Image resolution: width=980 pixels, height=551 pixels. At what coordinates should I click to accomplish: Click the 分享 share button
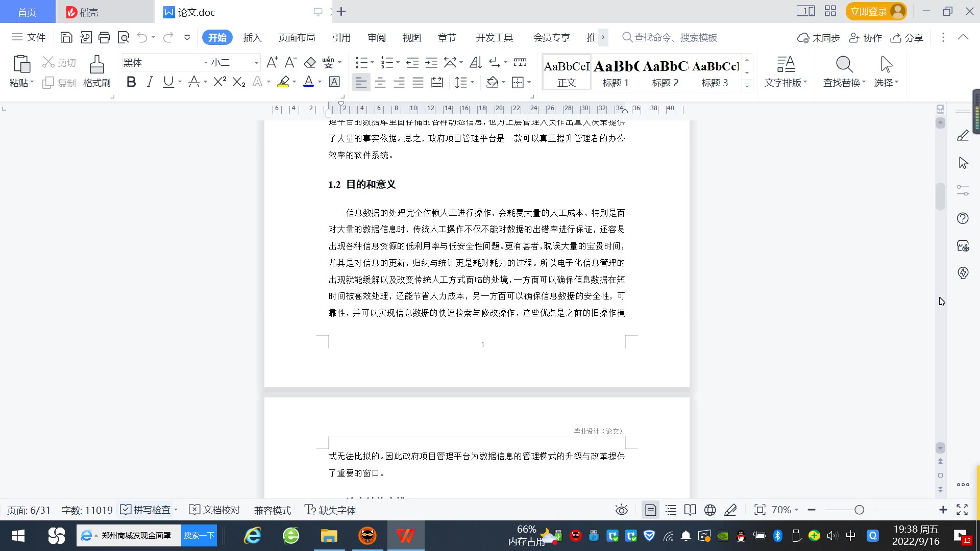(908, 38)
